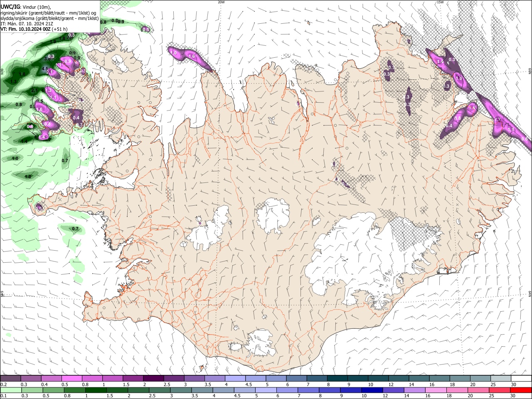Pick the light pink 16 rain-scale swatch
The width and height of the screenshot is (532, 399).
(436, 390)
